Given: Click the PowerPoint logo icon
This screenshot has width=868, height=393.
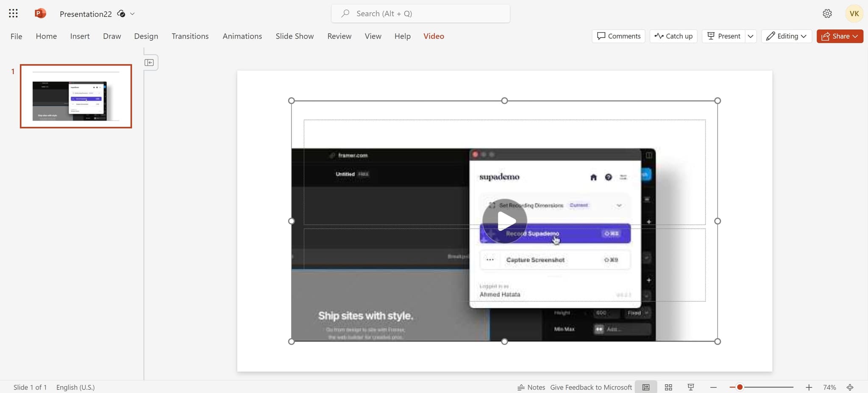Looking at the screenshot, I should [x=40, y=13].
